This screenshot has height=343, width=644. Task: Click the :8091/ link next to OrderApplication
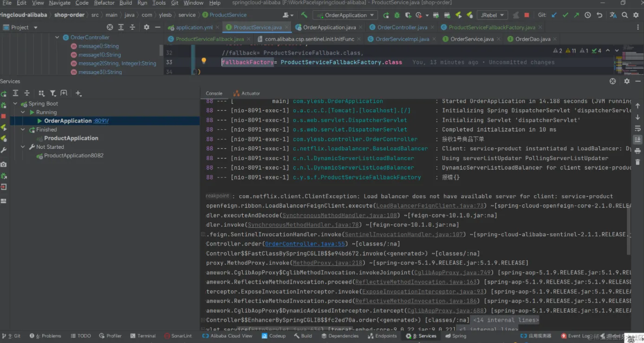pos(101,121)
